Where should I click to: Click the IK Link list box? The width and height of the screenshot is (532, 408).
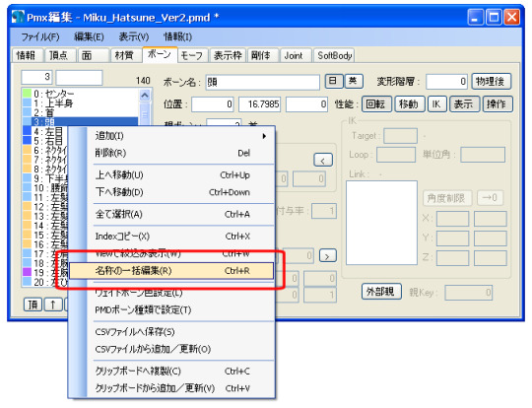pos(381,223)
